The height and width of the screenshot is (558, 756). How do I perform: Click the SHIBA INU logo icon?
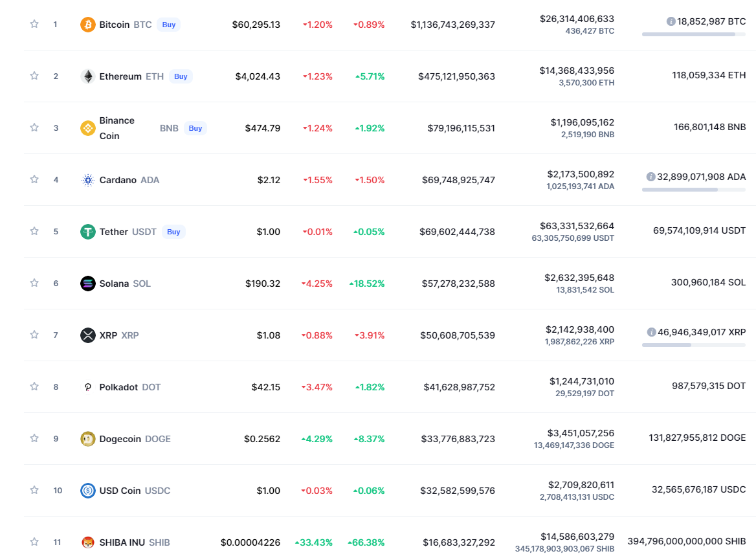coord(87,542)
